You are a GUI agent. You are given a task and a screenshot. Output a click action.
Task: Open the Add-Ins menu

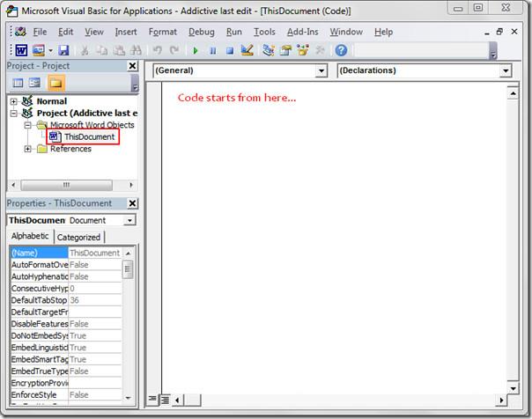(x=302, y=32)
